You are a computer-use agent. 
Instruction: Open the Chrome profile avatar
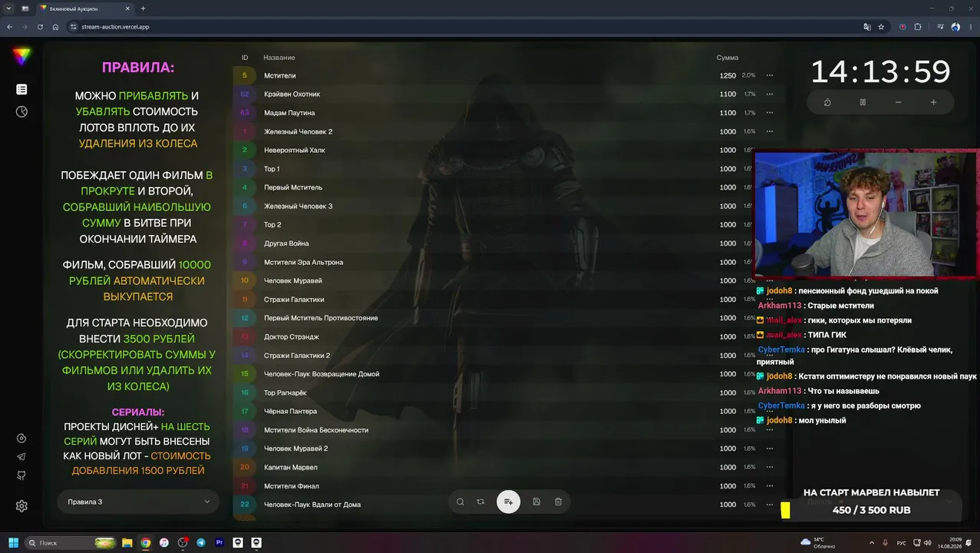coord(955,26)
